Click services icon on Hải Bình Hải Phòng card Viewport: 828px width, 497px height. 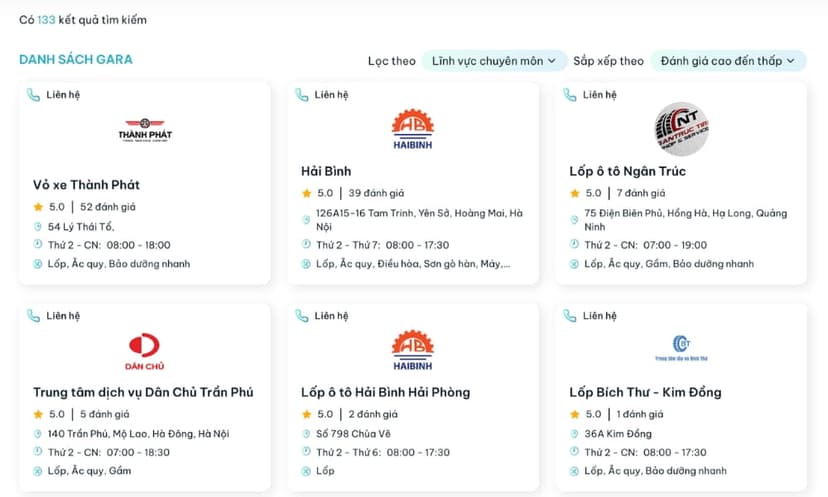[306, 471]
